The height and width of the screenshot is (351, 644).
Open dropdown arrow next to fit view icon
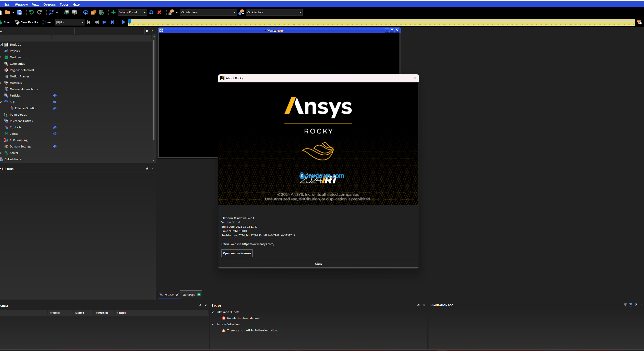point(57,12)
